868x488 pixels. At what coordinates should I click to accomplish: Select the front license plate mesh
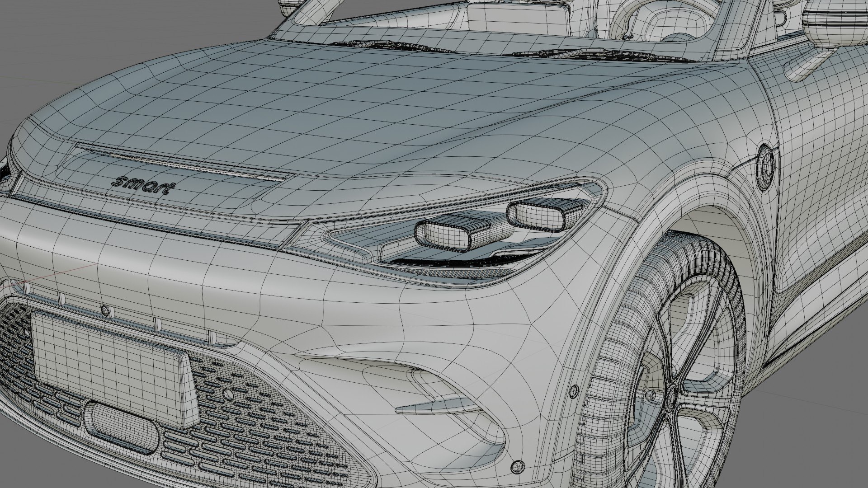(x=115, y=369)
